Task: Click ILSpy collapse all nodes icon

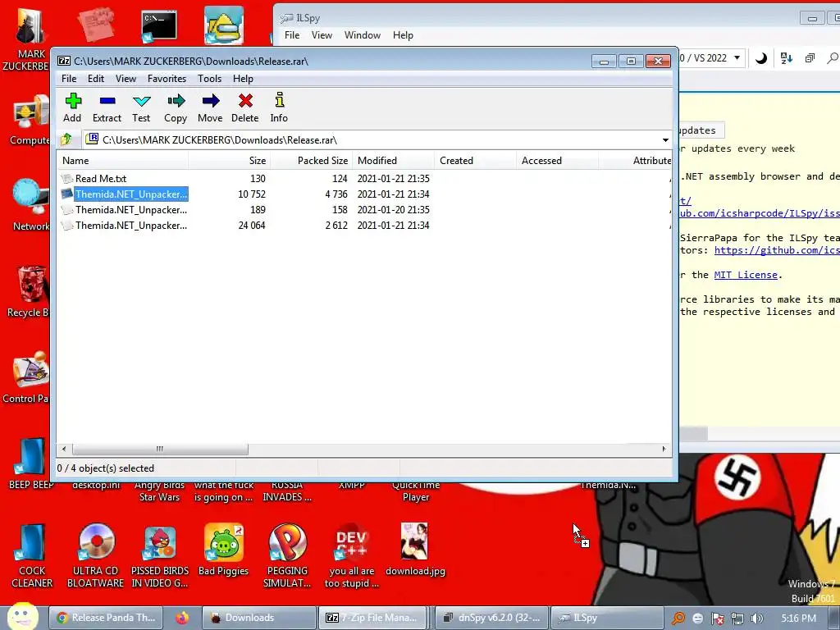Action: 810,58
